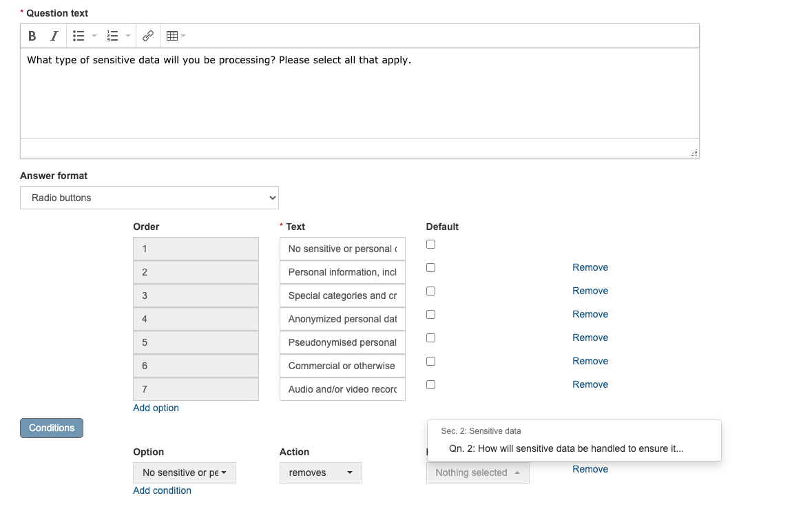
Task: Click the insert link icon
Action: coord(147,36)
